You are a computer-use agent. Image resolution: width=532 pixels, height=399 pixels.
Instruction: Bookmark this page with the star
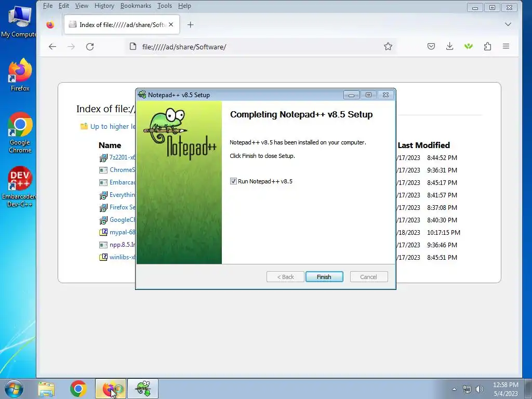(x=388, y=46)
